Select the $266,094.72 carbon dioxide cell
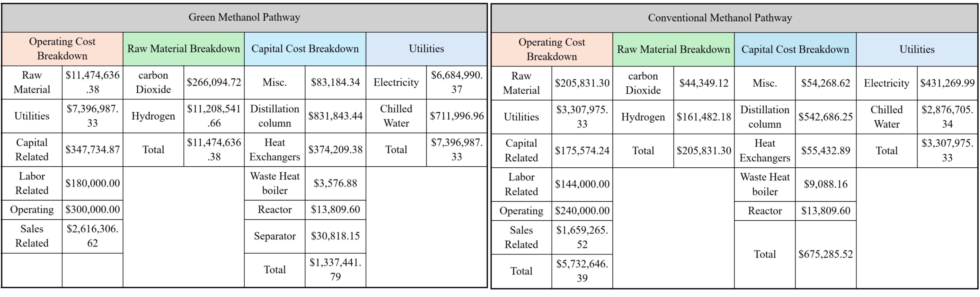 tap(214, 83)
